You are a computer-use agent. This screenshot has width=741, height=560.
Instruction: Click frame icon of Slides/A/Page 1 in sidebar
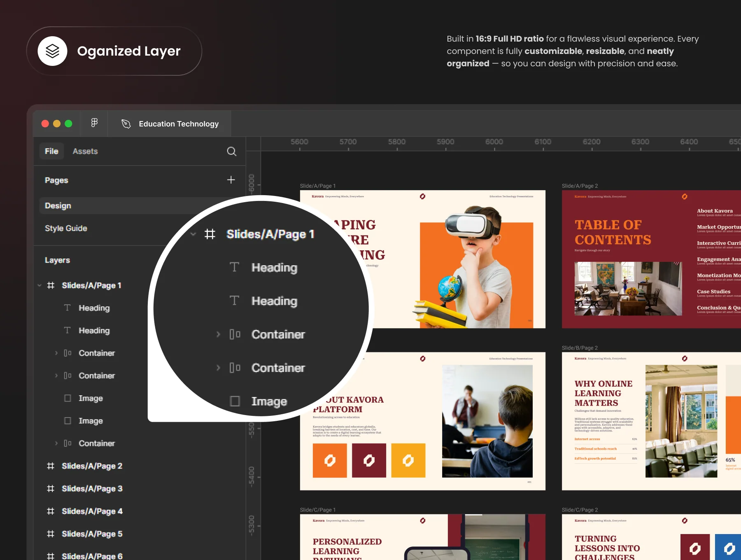51,285
